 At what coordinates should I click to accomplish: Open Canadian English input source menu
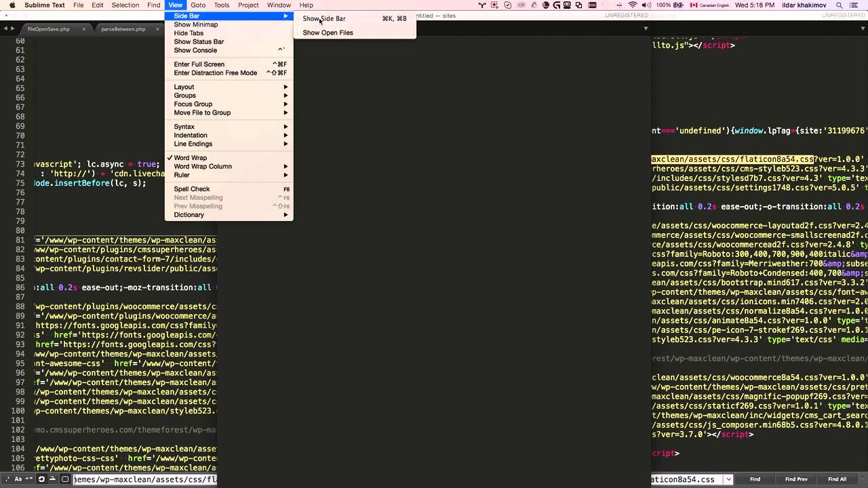click(709, 5)
